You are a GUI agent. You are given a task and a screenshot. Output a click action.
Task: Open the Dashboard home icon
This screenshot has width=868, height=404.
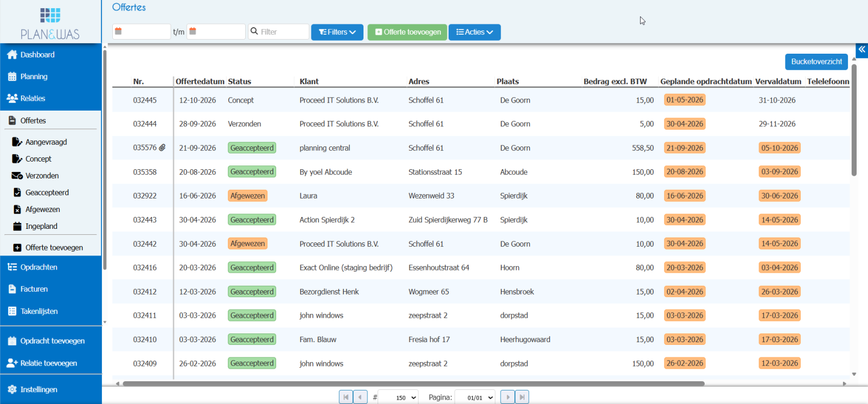click(x=12, y=55)
